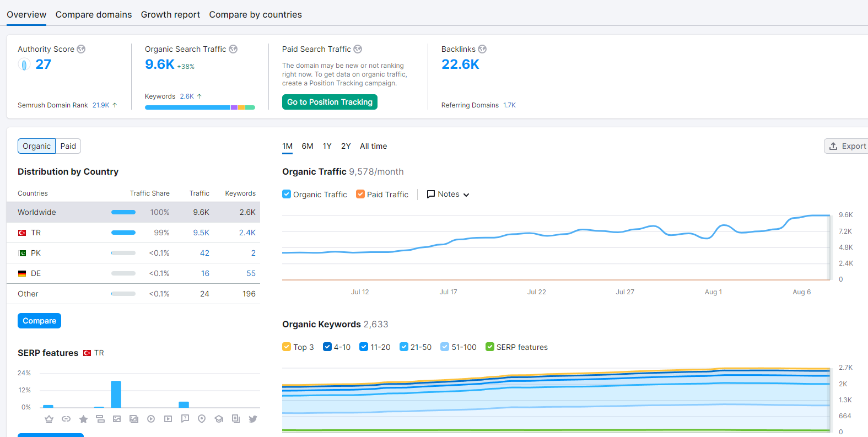Screen dimensions: 868x437
Task: Expand the Notes dropdown
Action: [x=448, y=194]
